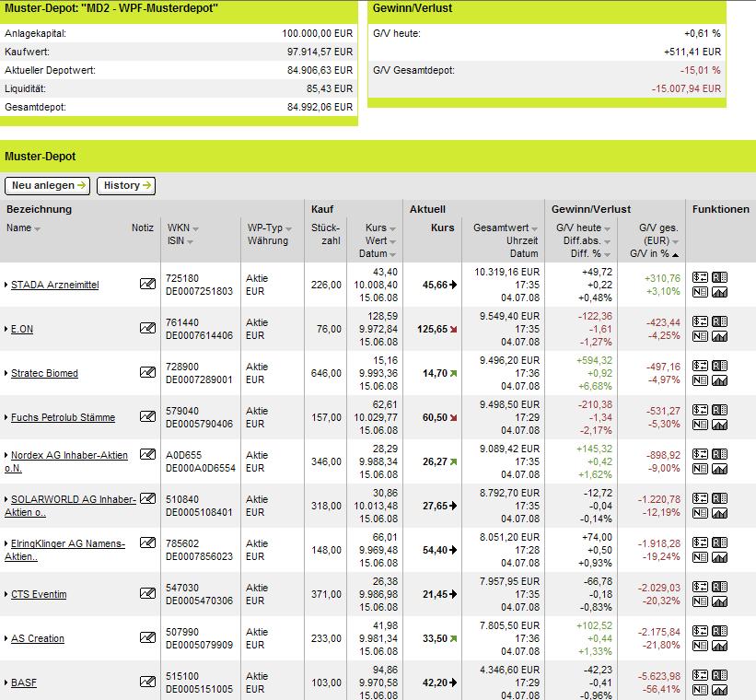Open BASF stock link
The width and height of the screenshot is (756, 700).
click(x=24, y=682)
